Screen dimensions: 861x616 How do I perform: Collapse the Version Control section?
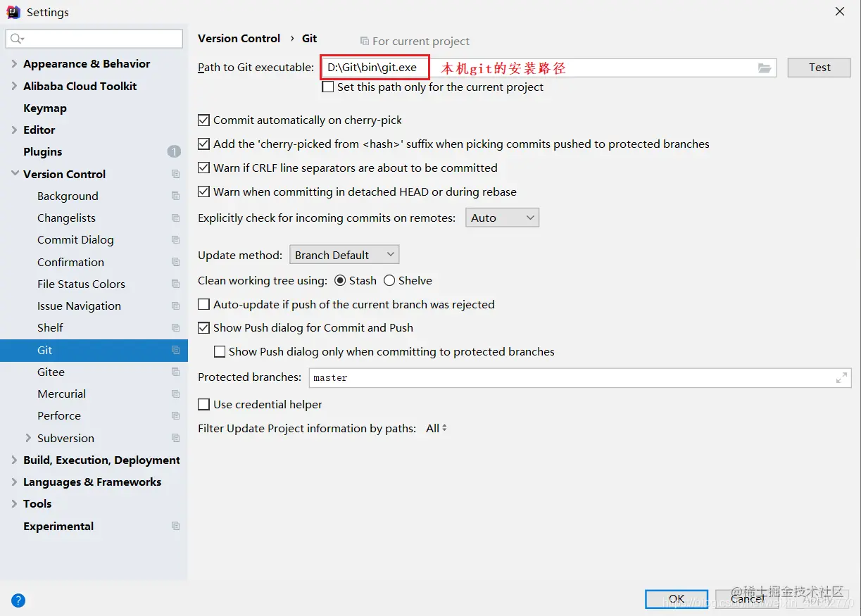(x=14, y=174)
